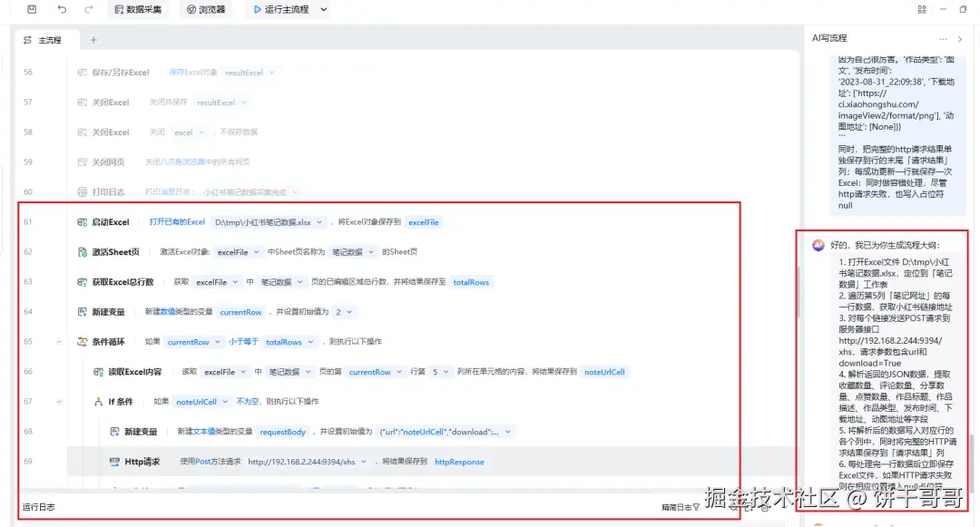The image size is (980, 527).
Task: Click the 启动Excel step icon on line 61
Action: 82,222
